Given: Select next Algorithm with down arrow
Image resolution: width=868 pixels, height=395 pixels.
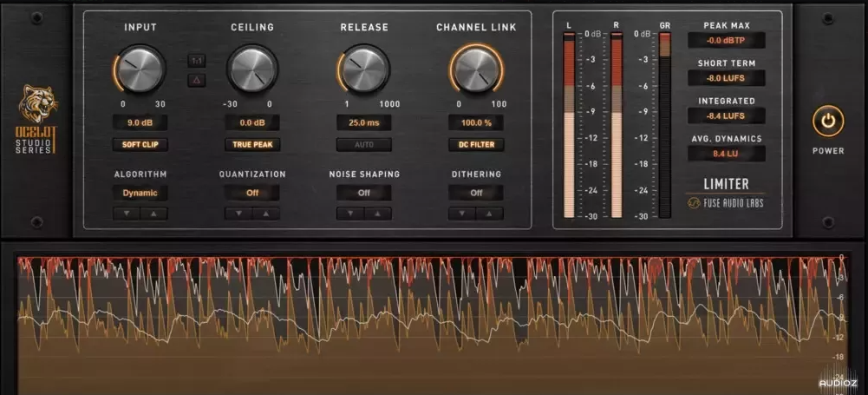Looking at the screenshot, I should coord(127,214).
